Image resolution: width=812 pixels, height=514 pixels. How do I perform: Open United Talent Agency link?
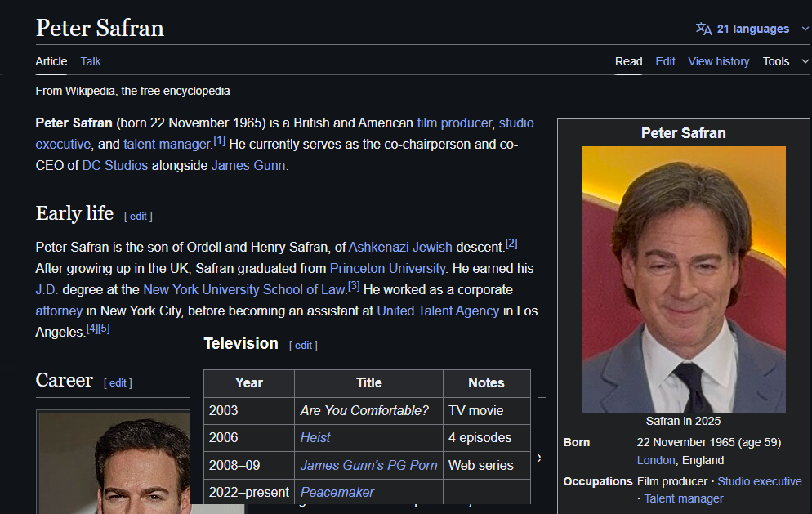click(438, 311)
